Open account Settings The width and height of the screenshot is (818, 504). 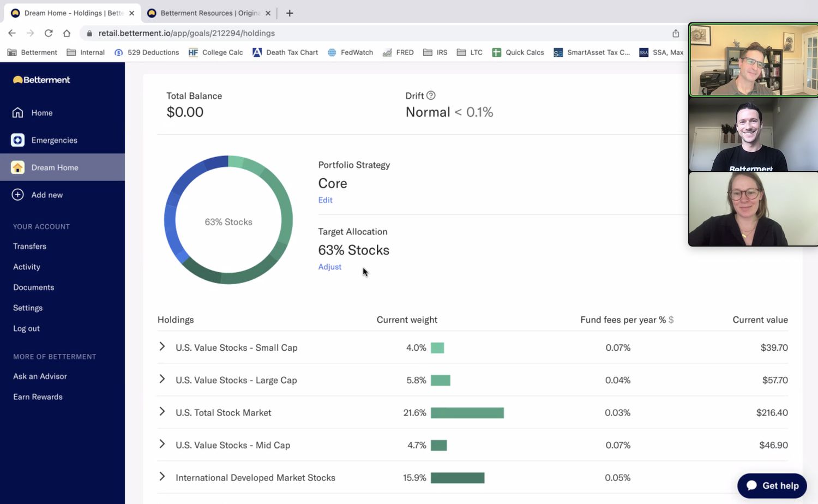pyautogui.click(x=28, y=308)
